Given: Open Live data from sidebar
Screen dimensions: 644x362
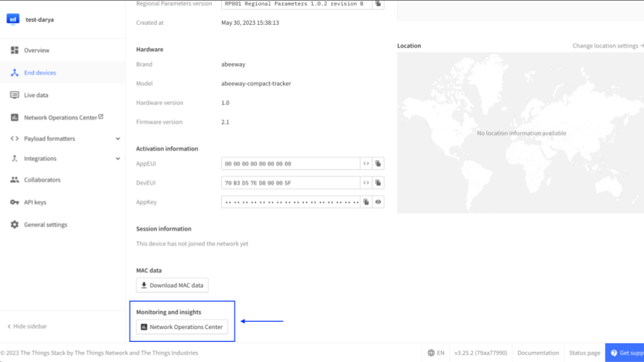Looking at the screenshot, I should (36, 95).
